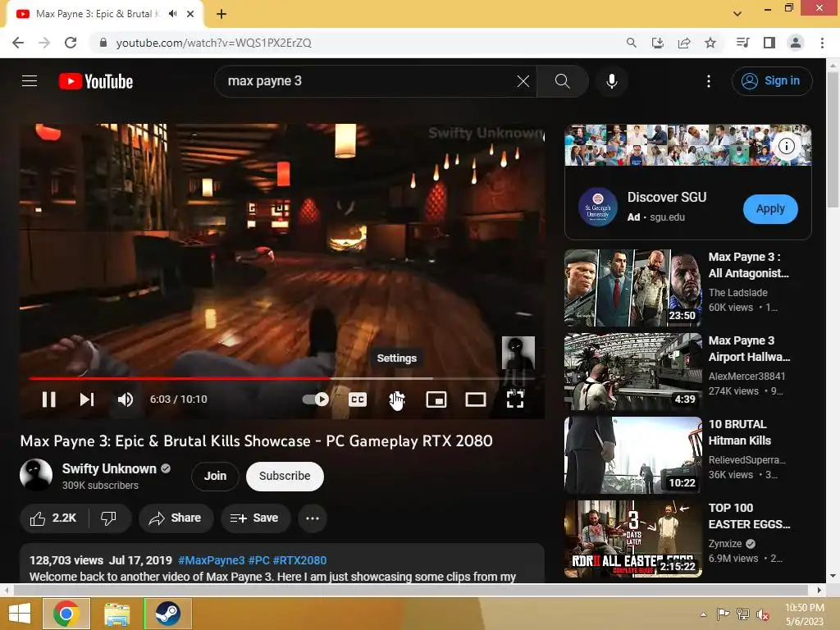Open the ad info icon
The image size is (840, 630).
tap(787, 146)
